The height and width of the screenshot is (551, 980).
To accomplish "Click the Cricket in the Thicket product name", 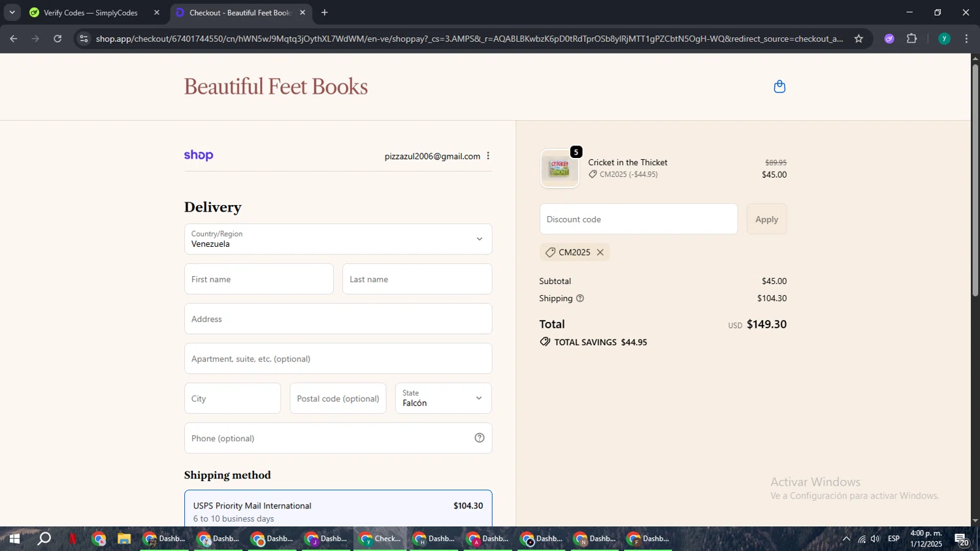I will pyautogui.click(x=628, y=163).
